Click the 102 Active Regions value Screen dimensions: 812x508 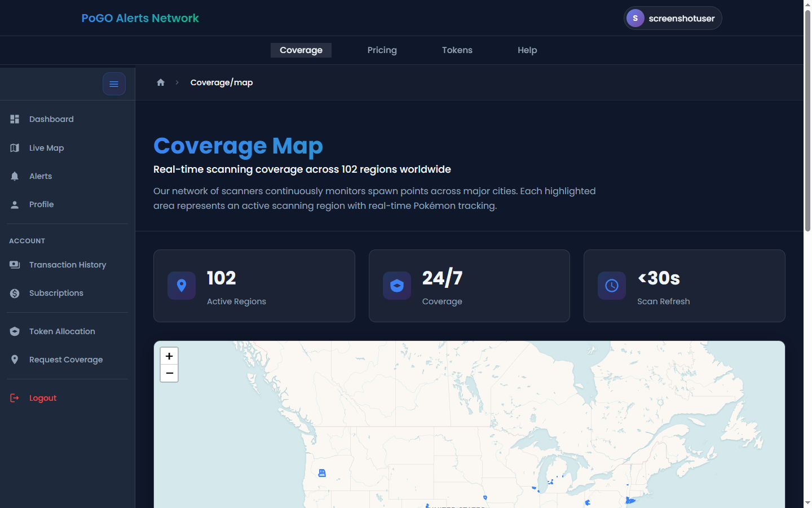[222, 278]
